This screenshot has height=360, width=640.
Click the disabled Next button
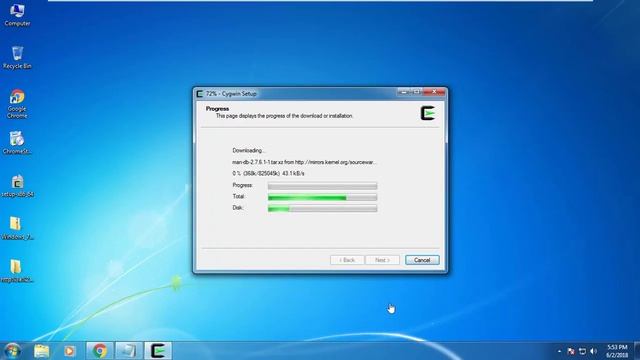point(382,260)
